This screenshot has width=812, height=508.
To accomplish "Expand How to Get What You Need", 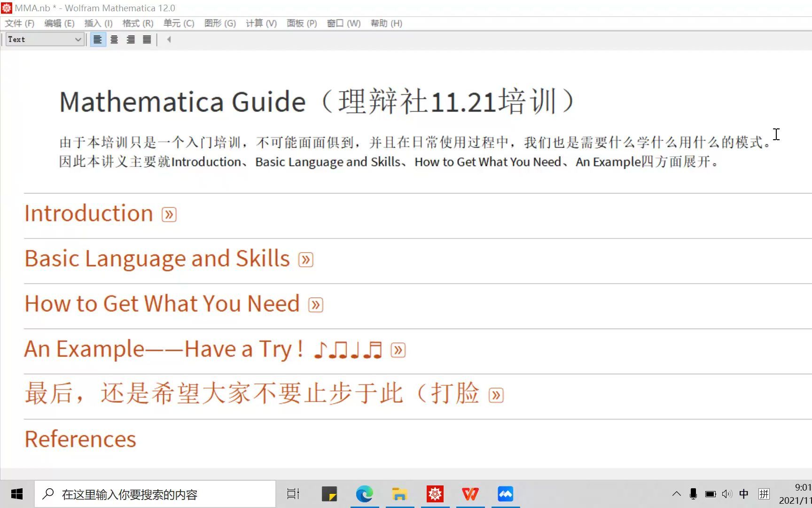I will pos(316,305).
